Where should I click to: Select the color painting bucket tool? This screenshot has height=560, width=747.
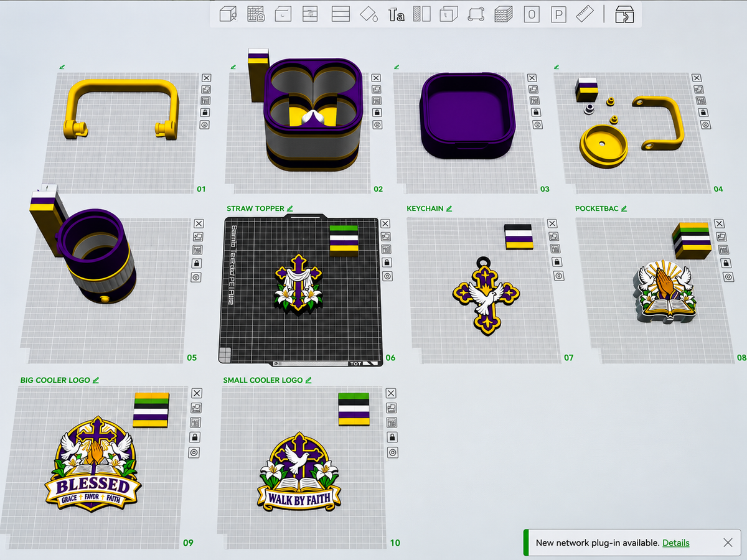[x=369, y=14]
